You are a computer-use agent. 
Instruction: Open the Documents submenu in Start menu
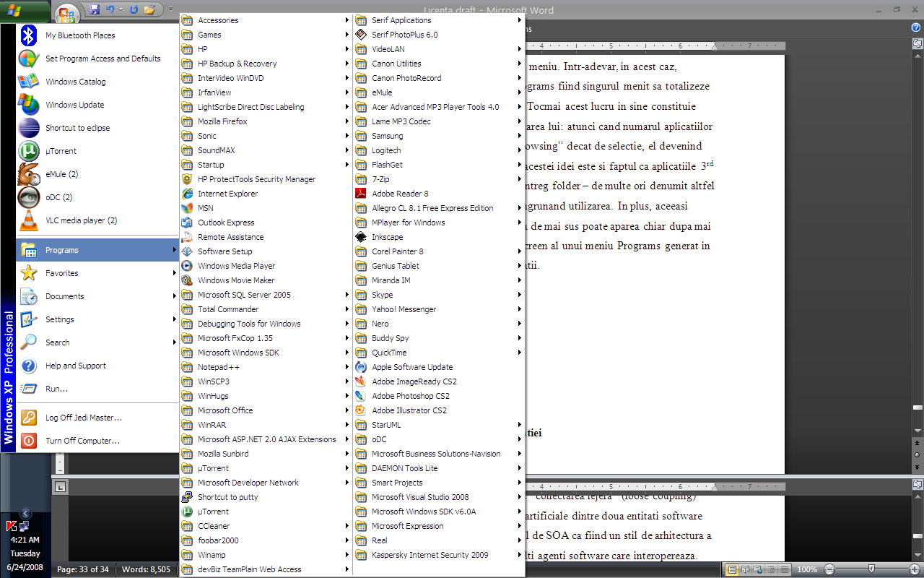coord(98,296)
